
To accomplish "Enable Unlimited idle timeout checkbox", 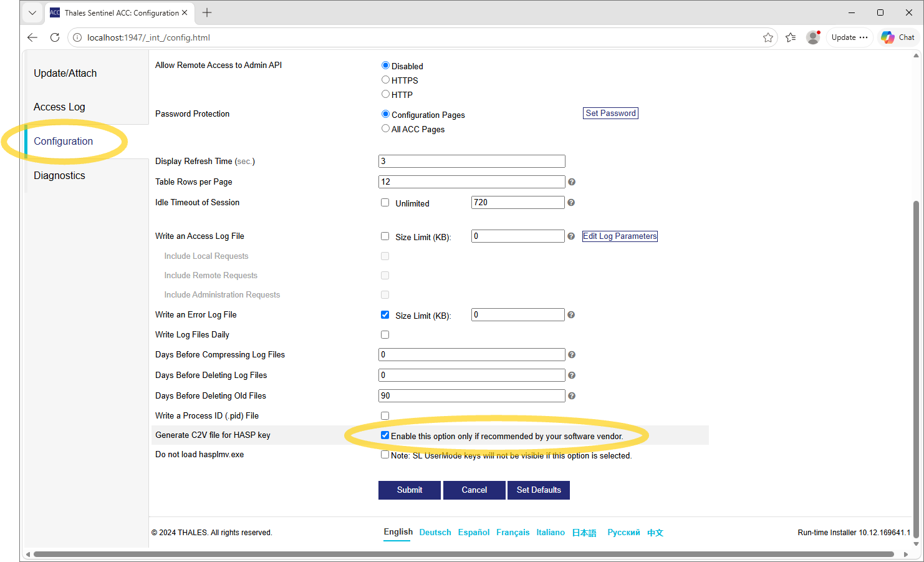I will pos(385,203).
